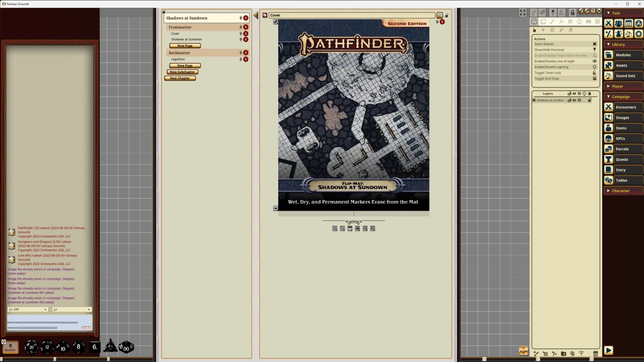Open the Images panel from sidebar

(x=623, y=117)
